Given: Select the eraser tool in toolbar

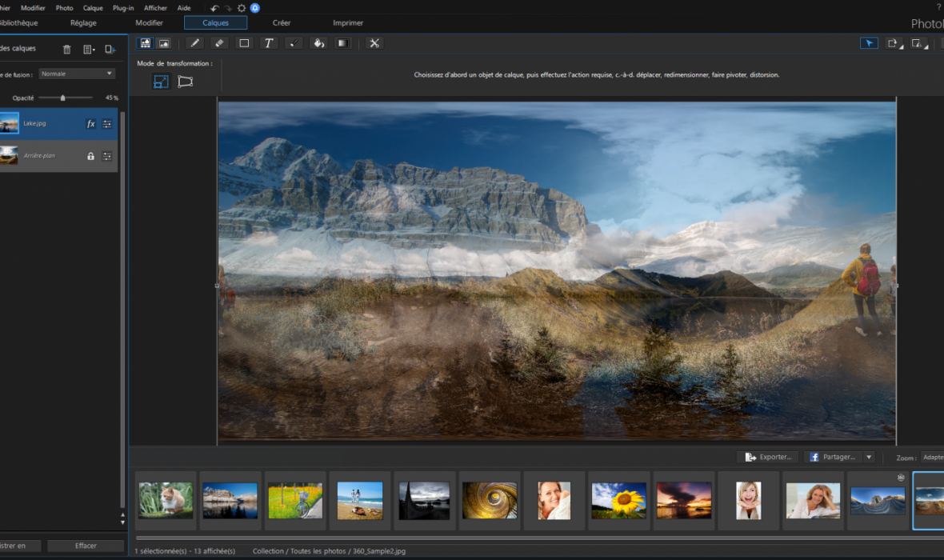Looking at the screenshot, I should (x=220, y=43).
